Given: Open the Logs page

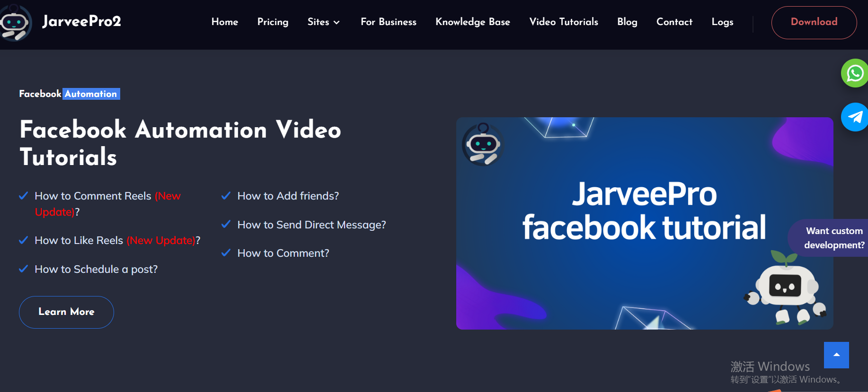Looking at the screenshot, I should click(x=723, y=22).
